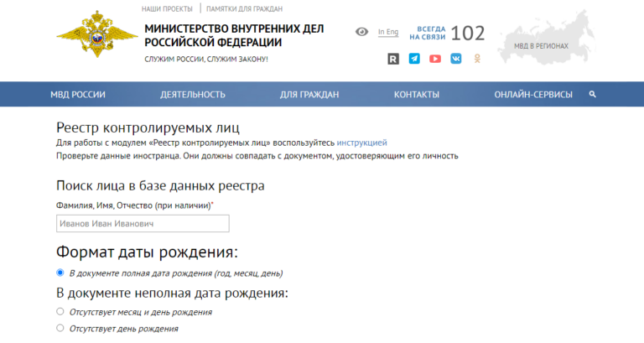Open the Odnoklassniki page icon

click(477, 59)
